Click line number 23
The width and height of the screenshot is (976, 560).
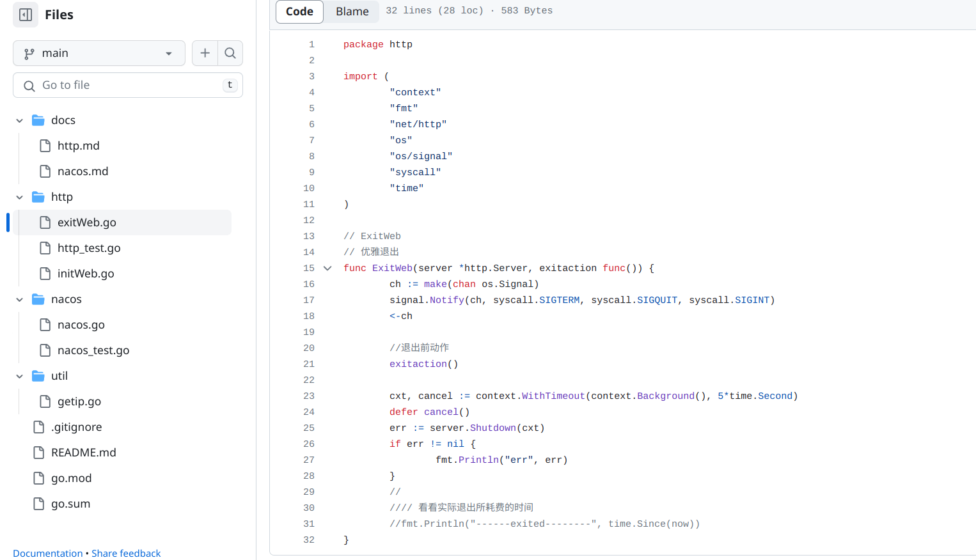pyautogui.click(x=309, y=396)
